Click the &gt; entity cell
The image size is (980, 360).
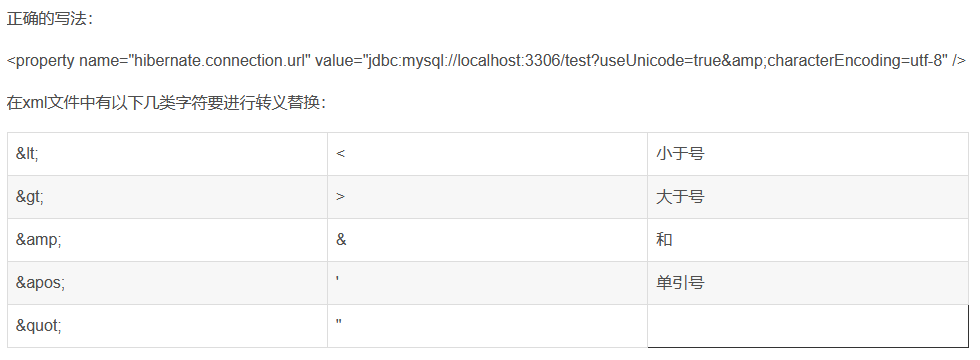(168, 197)
